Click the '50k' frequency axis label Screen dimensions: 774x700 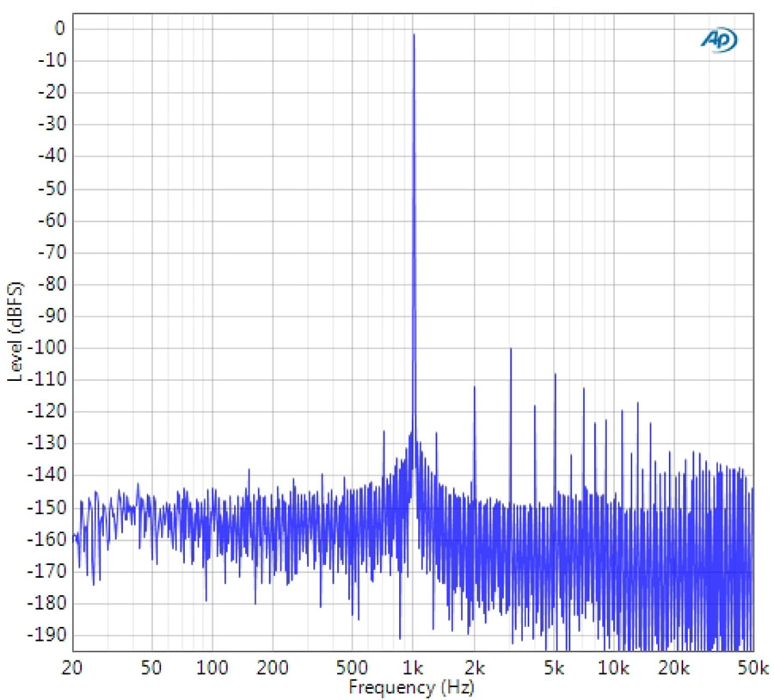pyautogui.click(x=753, y=668)
